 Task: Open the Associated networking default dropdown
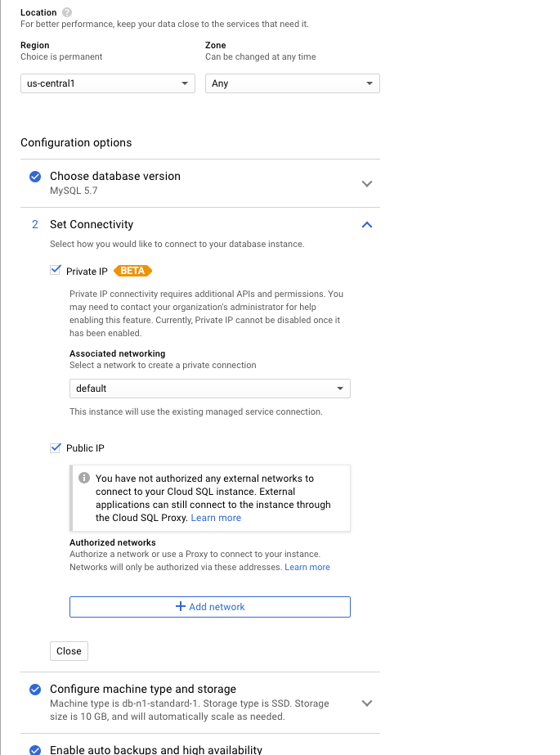[209, 389]
